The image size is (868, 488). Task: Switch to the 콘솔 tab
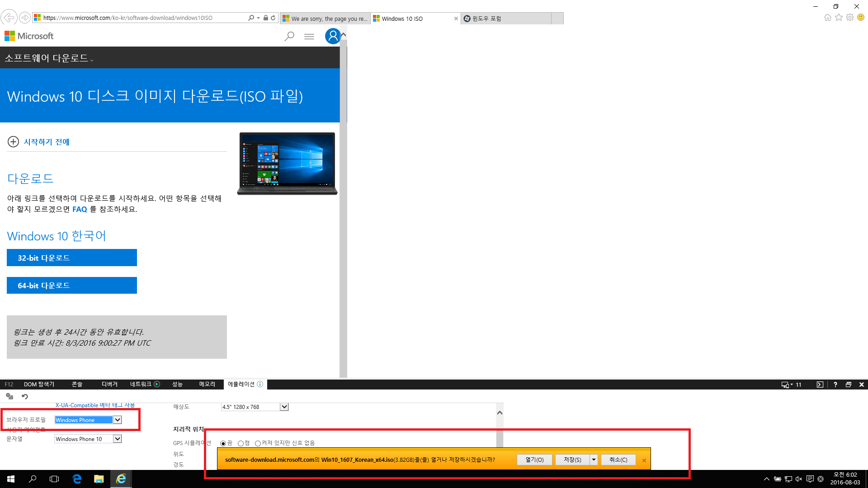[77, 384]
